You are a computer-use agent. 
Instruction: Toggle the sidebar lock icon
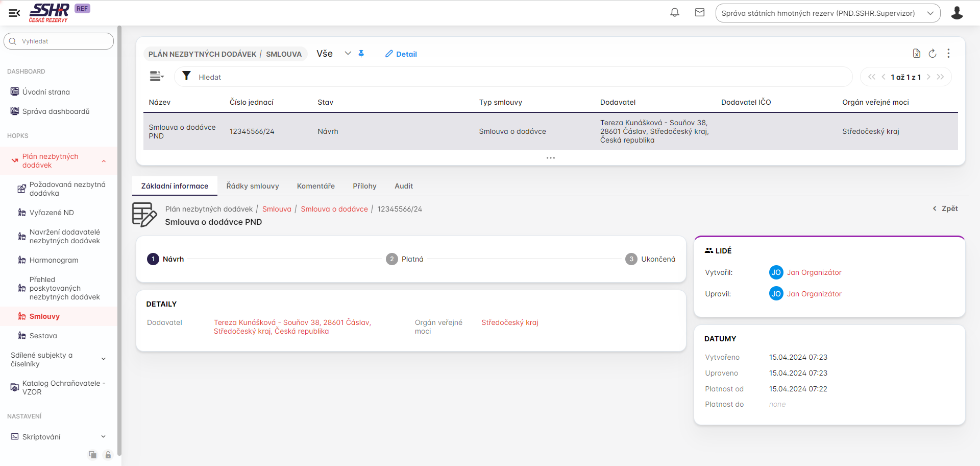pyautogui.click(x=108, y=455)
